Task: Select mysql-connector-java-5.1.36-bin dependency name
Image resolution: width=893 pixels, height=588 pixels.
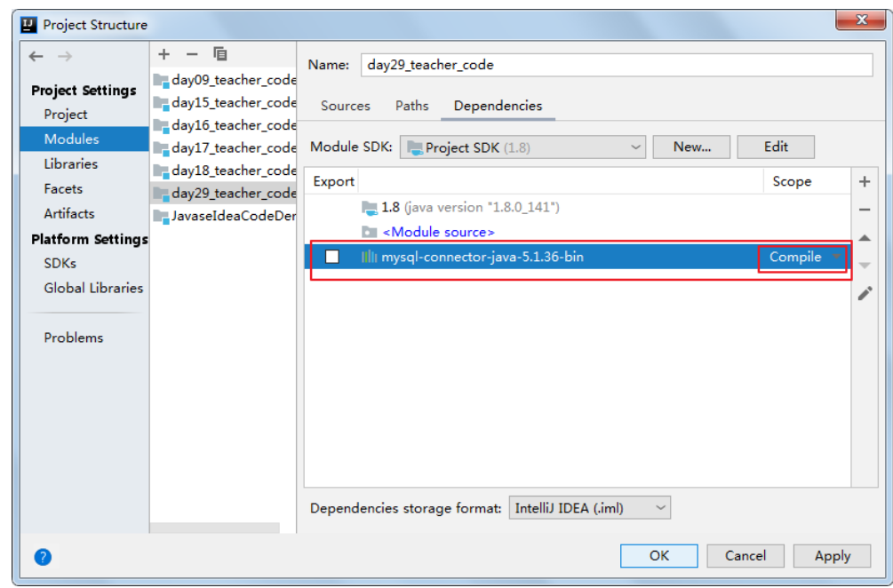Action: tap(482, 257)
